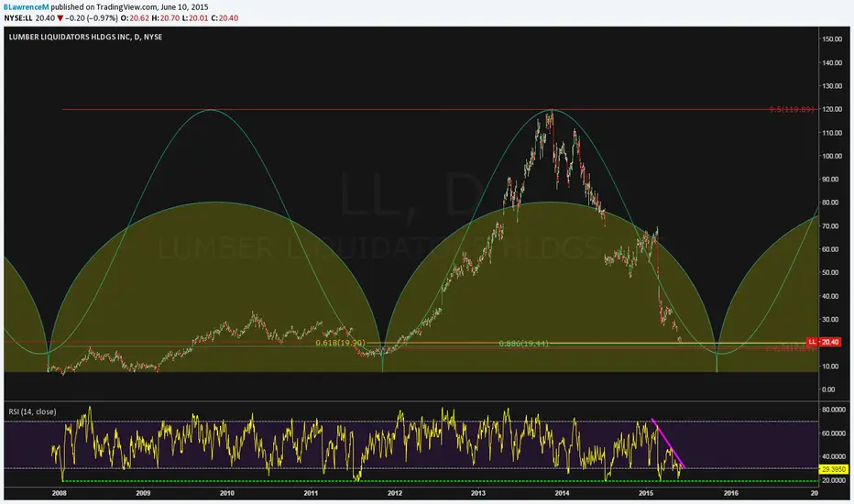The width and height of the screenshot is (854, 504).
Task: Select the high value H:20.70
Action: (165, 18)
